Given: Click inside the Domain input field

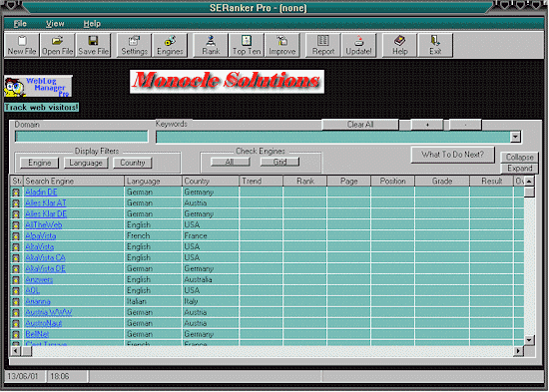Looking at the screenshot, I should 81,137.
